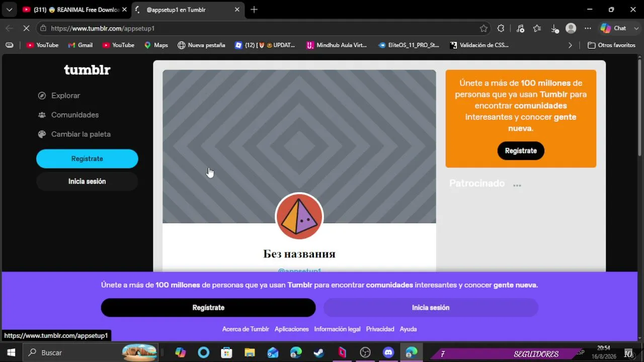Click the active Edge taskbar icon

click(x=412, y=353)
